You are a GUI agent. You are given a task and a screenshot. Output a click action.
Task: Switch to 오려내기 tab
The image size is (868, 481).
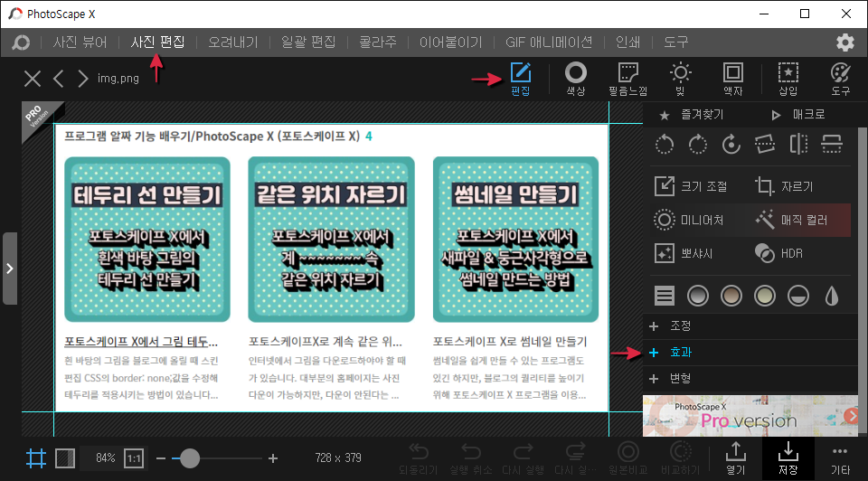(233, 42)
